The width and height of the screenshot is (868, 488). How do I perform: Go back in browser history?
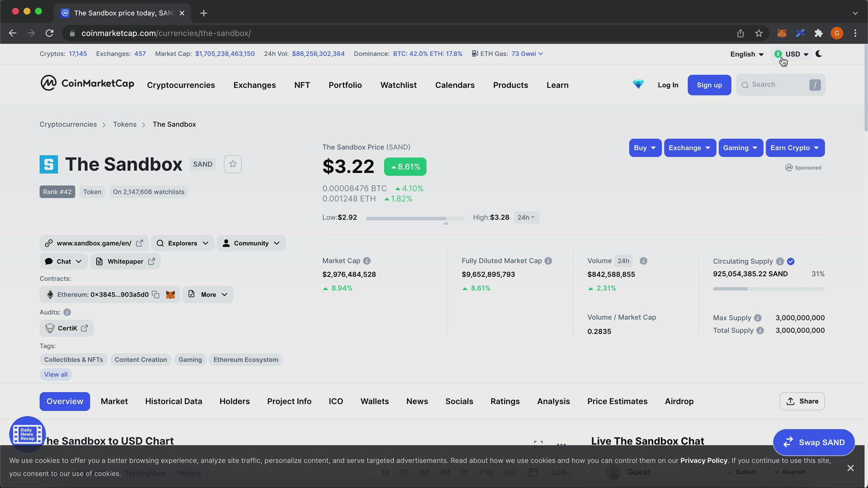click(13, 33)
